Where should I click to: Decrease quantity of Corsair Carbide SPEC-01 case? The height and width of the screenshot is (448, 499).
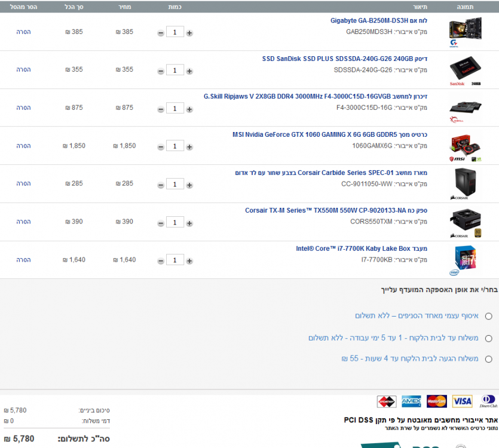click(161, 185)
